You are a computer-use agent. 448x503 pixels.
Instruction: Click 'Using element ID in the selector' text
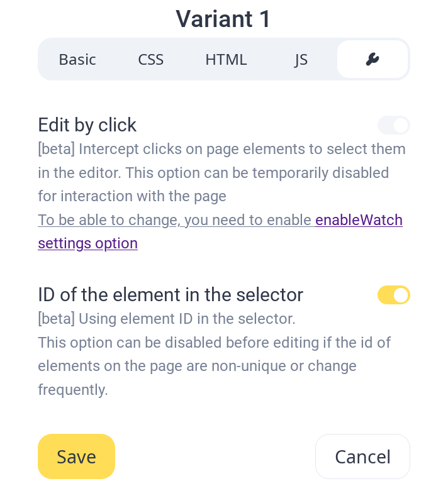click(187, 319)
